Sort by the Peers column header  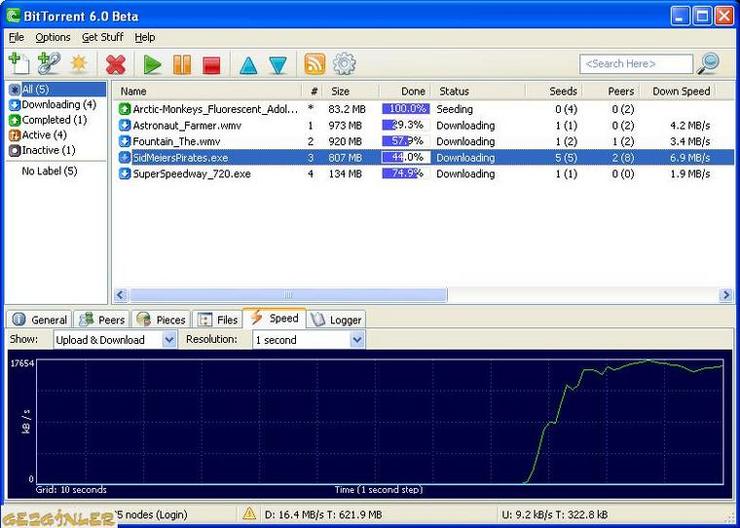(x=612, y=91)
